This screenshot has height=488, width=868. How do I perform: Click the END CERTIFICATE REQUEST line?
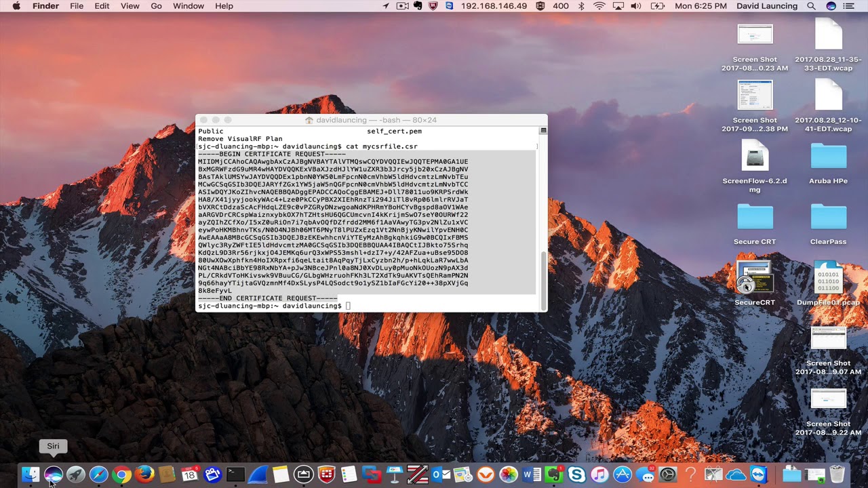(268, 298)
